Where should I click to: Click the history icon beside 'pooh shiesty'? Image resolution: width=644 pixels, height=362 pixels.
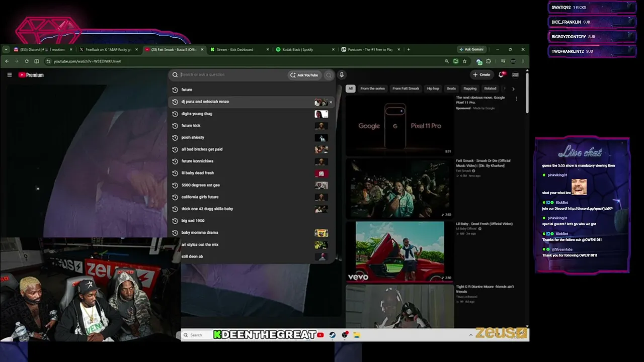tap(175, 137)
